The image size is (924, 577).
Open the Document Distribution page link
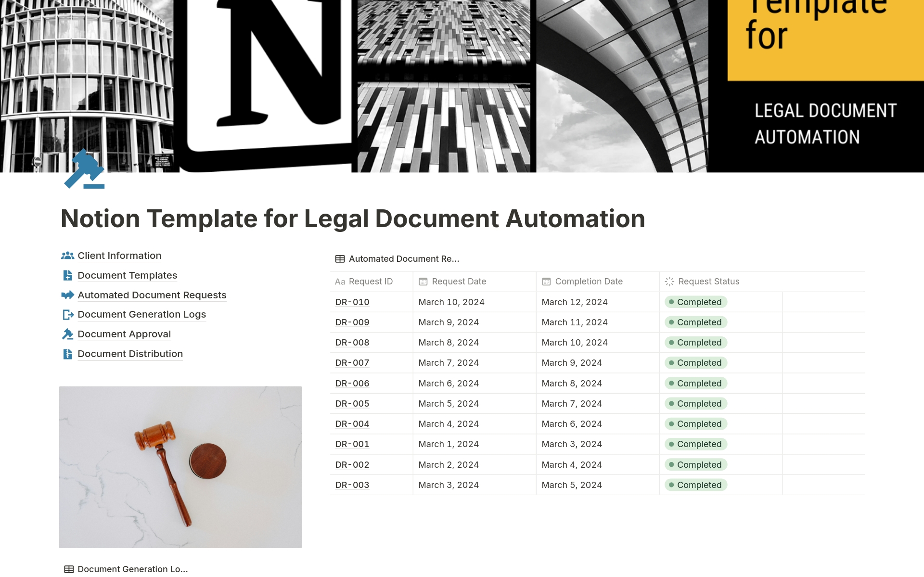click(x=130, y=354)
